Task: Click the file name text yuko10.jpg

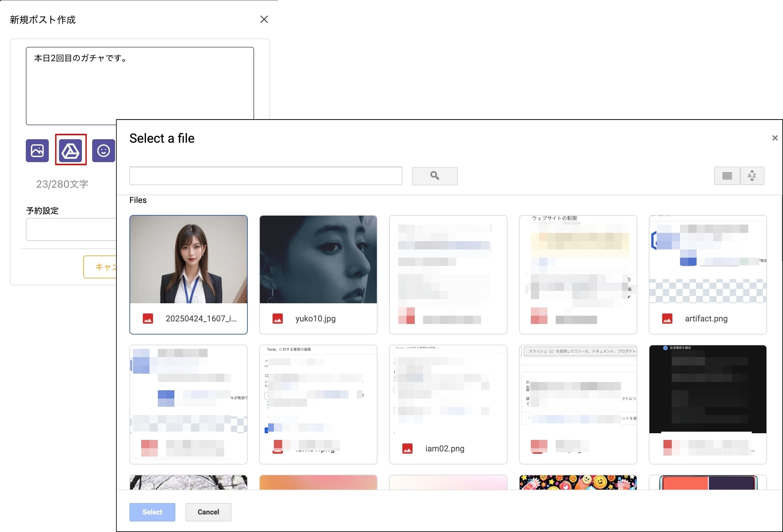Action: tap(315, 319)
